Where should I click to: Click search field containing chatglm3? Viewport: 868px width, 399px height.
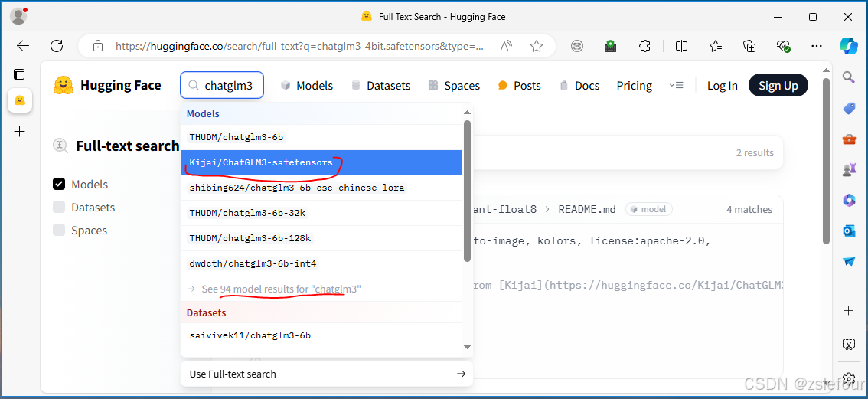point(222,85)
